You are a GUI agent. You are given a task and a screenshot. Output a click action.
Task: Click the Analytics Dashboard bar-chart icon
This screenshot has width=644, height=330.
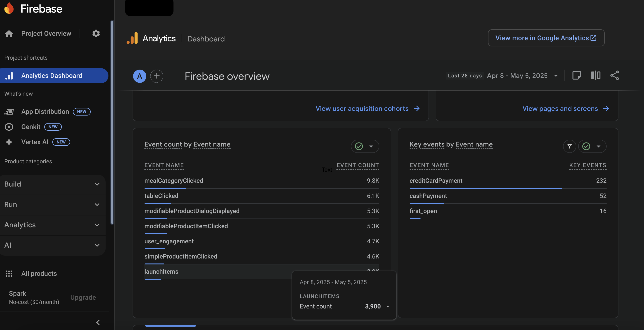point(9,76)
